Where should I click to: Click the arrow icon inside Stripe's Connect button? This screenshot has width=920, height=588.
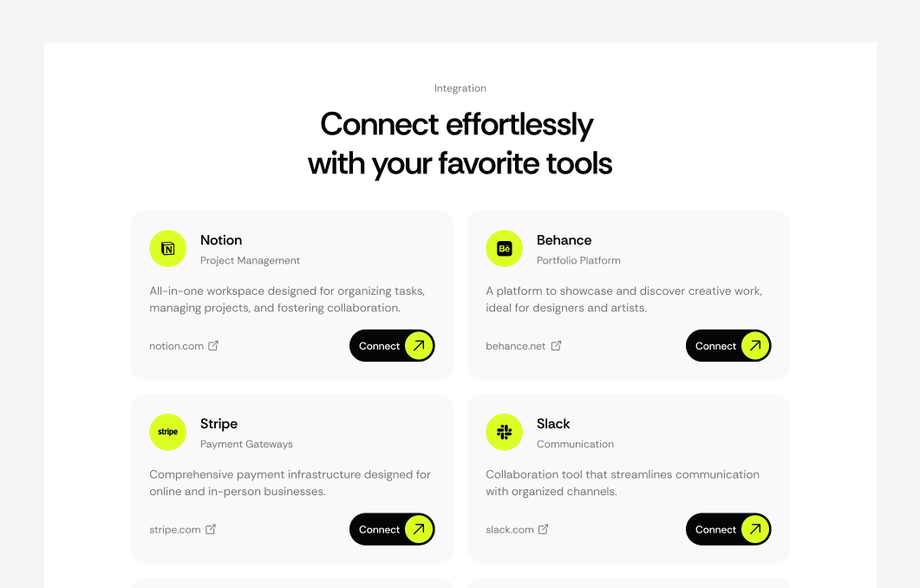tap(418, 529)
